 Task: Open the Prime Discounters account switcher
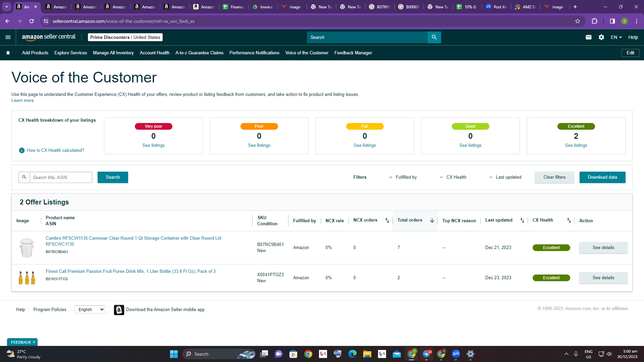125,37
